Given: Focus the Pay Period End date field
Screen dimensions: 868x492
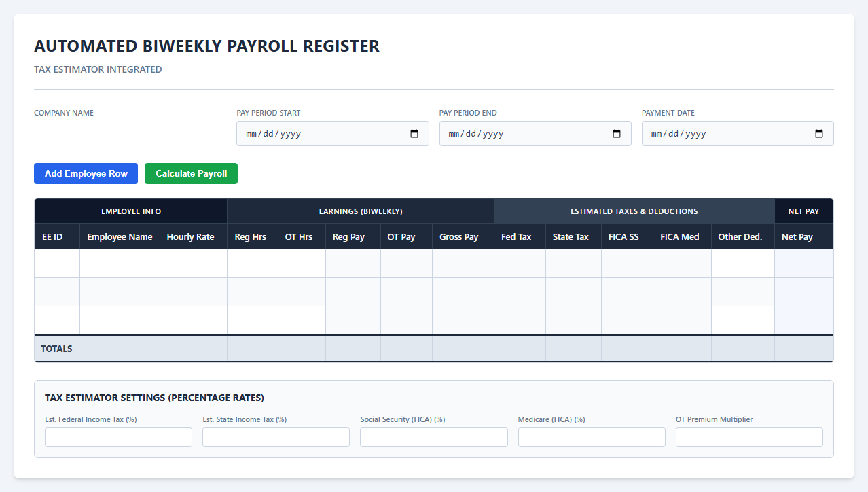Looking at the screenshot, I should coord(535,134).
